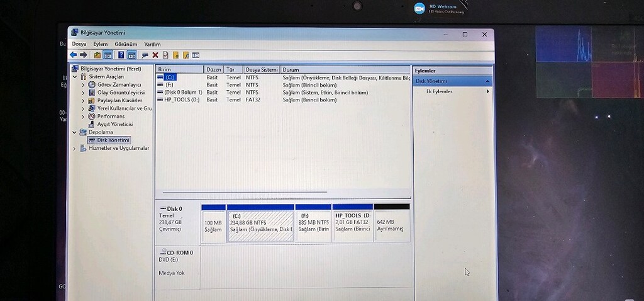Click the yellow sheet with arrow toolbar icon
This screenshot has width=644, height=301.
tap(176, 55)
